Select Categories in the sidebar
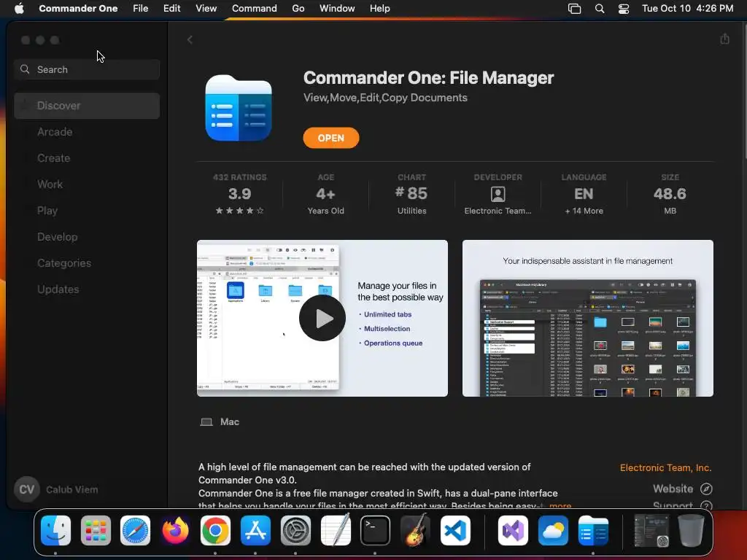 tap(87, 262)
